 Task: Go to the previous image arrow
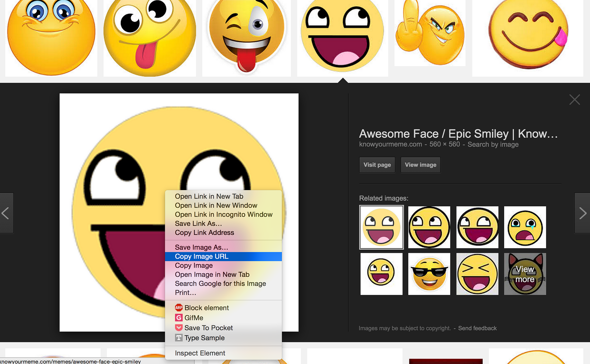coord(6,213)
